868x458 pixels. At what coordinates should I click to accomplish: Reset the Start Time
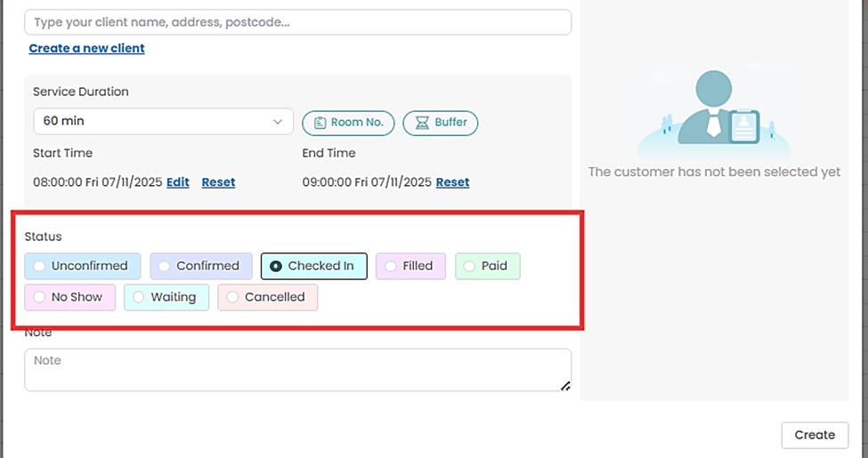pyautogui.click(x=218, y=182)
